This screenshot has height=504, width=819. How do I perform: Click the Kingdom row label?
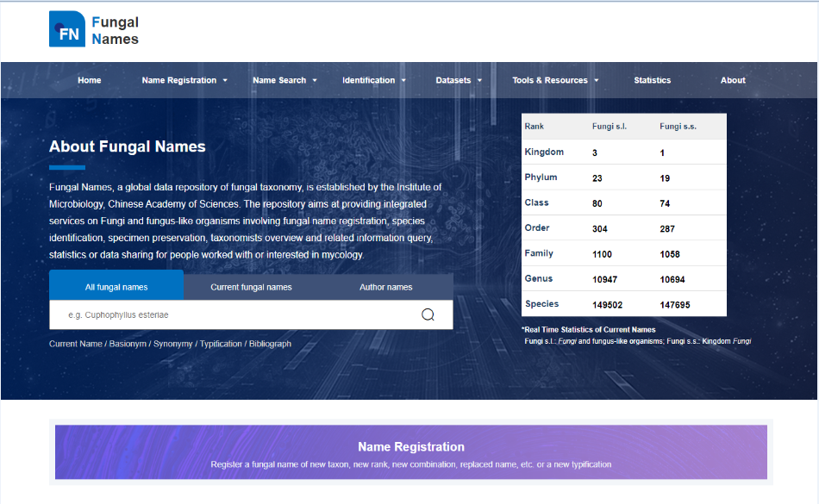point(544,152)
